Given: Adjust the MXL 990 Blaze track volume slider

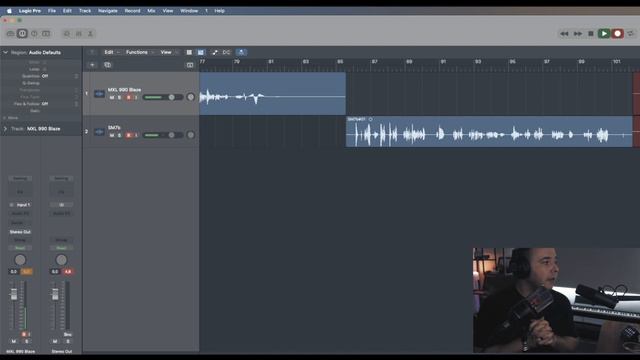Looking at the screenshot, I should (162, 97).
